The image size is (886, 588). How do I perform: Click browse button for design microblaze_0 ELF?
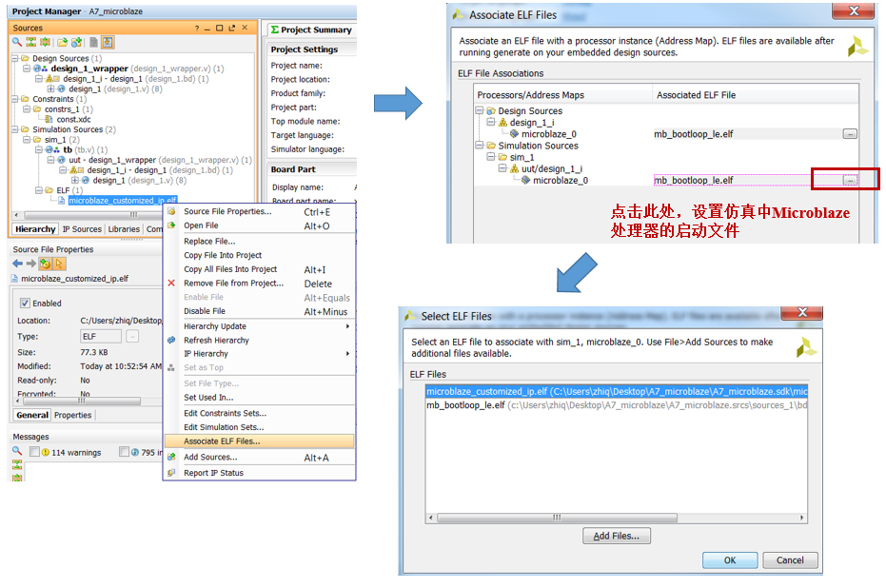[x=850, y=134]
